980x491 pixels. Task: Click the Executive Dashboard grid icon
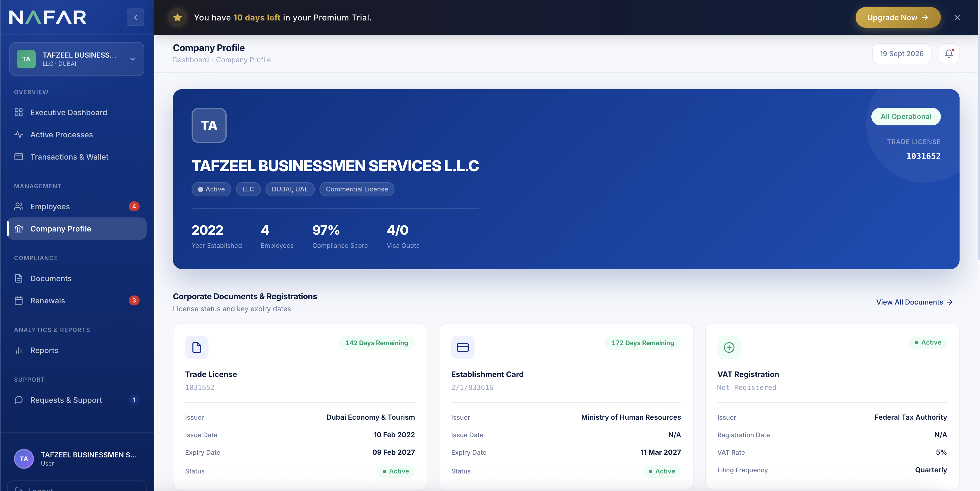pos(19,112)
